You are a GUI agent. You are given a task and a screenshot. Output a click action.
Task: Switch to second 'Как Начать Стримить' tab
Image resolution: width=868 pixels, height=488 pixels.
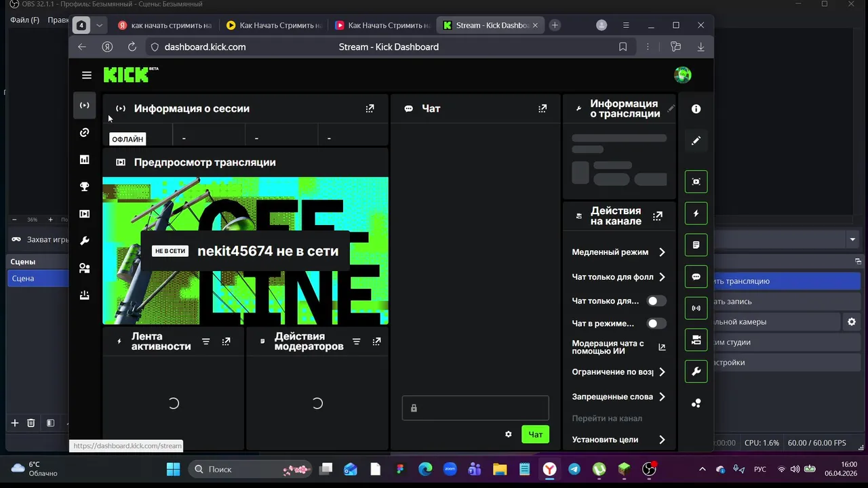coord(273,25)
